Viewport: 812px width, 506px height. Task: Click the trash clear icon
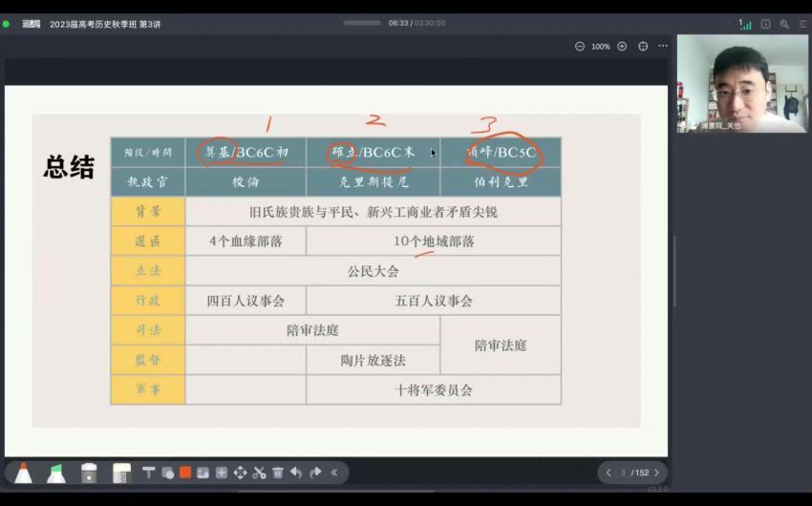[278, 473]
